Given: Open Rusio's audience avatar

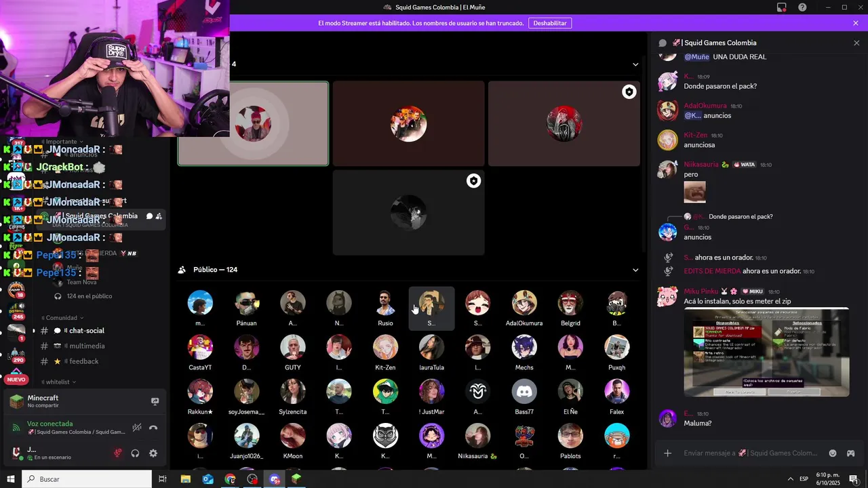Looking at the screenshot, I should (385, 303).
